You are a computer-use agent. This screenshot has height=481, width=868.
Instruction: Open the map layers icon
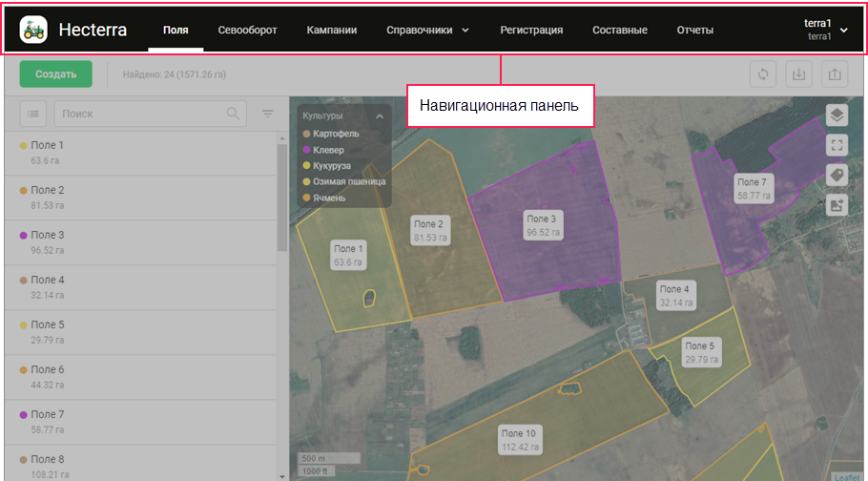point(837,115)
